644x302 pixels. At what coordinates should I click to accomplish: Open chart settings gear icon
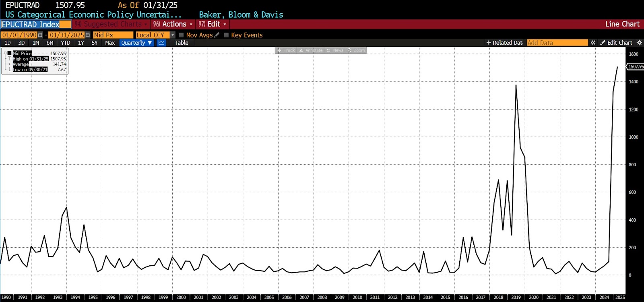(x=639, y=43)
